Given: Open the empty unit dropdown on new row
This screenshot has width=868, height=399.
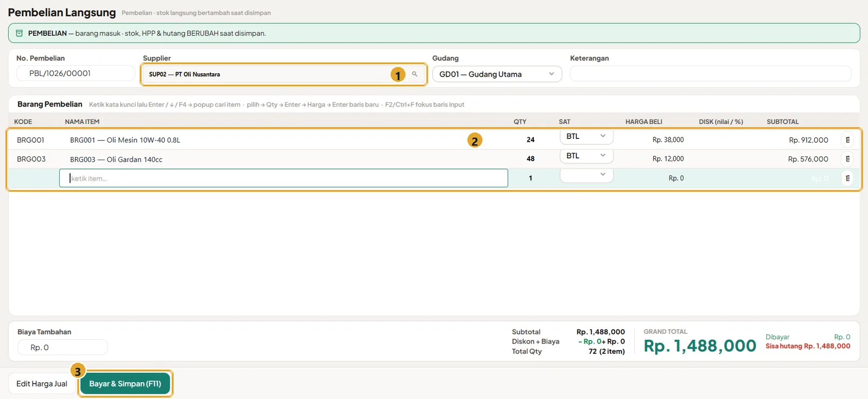Looking at the screenshot, I should click(x=586, y=175).
